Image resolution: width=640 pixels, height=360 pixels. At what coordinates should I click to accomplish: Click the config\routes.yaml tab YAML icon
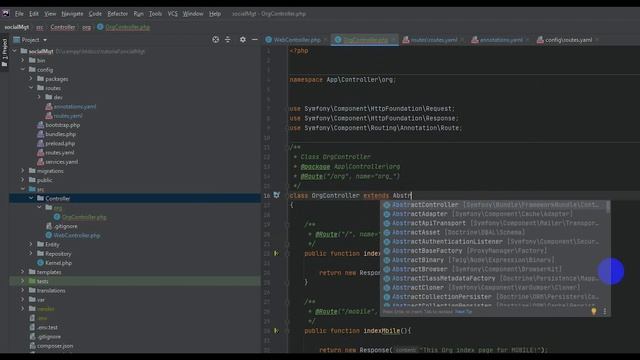[540, 40]
